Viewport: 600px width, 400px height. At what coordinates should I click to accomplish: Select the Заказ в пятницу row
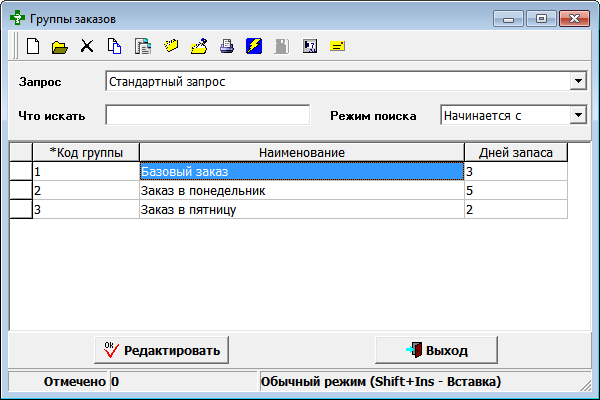click(301, 209)
